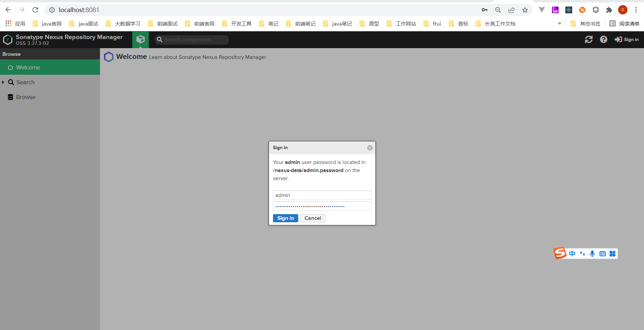Open the java笔记 bookmark folder

(337, 24)
